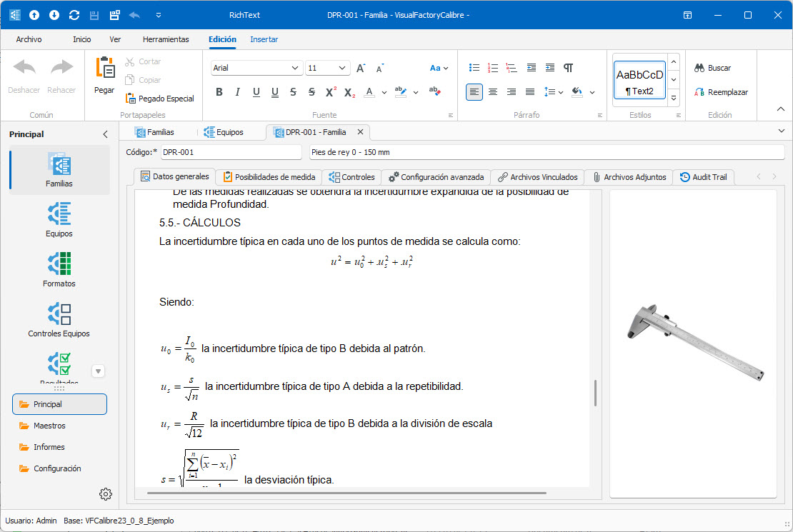Open Informes folder group
793x532 pixels.
pyautogui.click(x=60, y=447)
